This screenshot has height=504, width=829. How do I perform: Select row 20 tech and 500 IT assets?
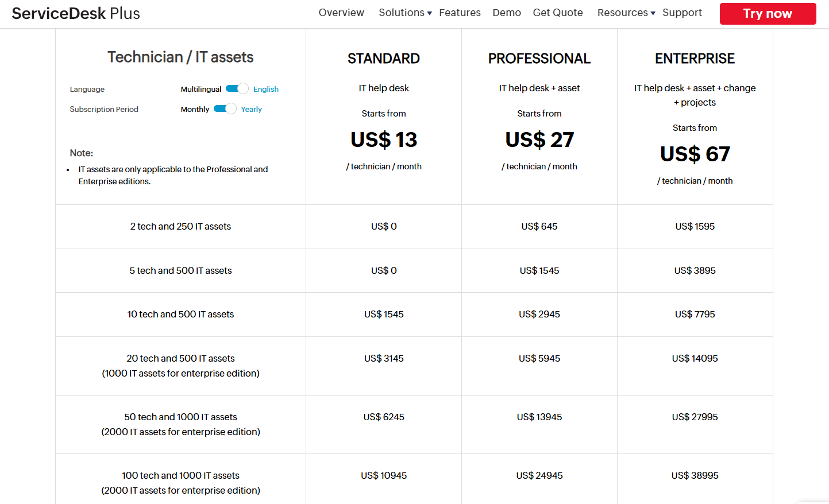tap(180, 366)
